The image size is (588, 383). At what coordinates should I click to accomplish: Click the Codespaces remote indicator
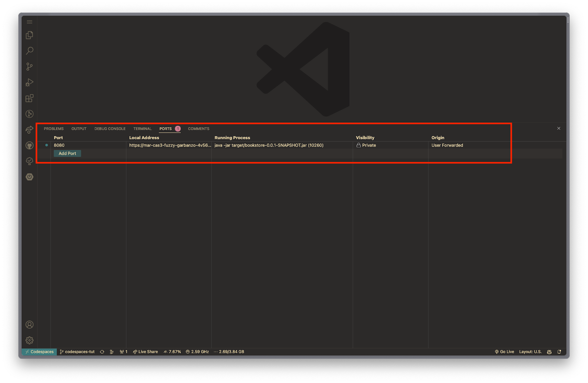[x=39, y=352]
